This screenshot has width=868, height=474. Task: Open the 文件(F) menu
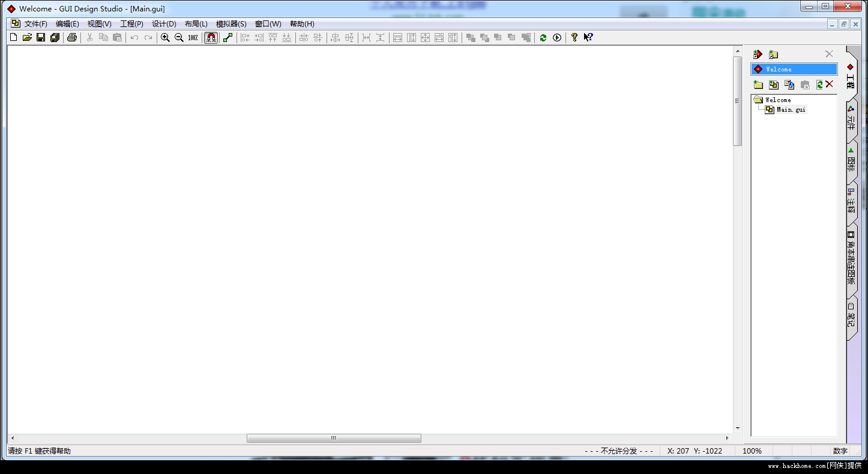coord(35,24)
